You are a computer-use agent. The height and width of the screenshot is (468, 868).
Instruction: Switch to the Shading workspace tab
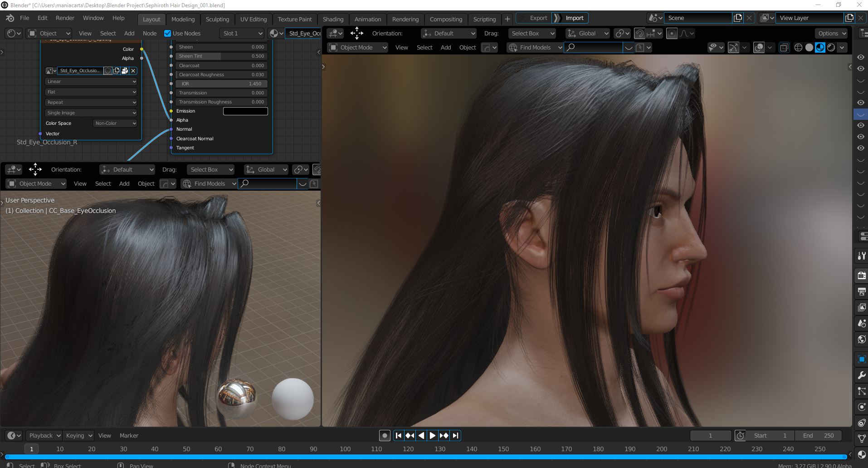click(x=333, y=19)
